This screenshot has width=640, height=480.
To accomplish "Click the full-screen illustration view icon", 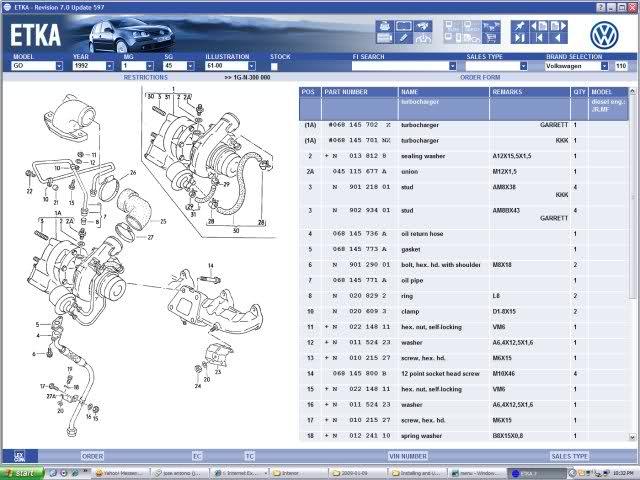I will coord(404,27).
